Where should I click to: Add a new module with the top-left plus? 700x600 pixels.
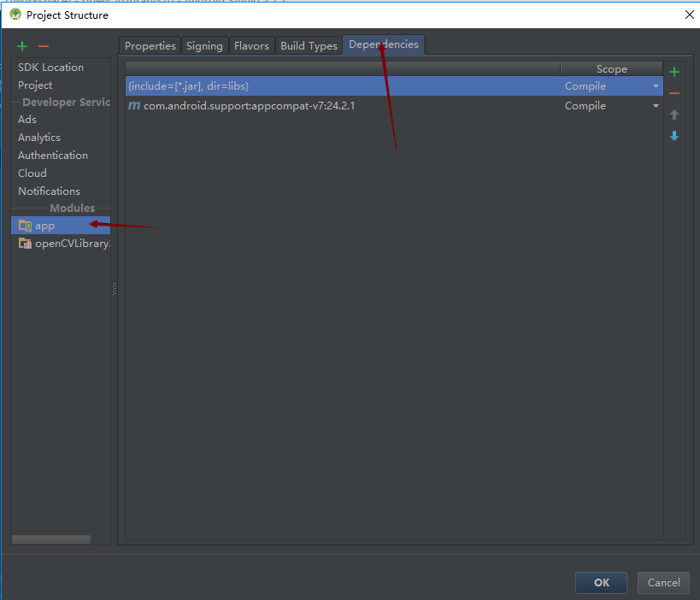22,46
